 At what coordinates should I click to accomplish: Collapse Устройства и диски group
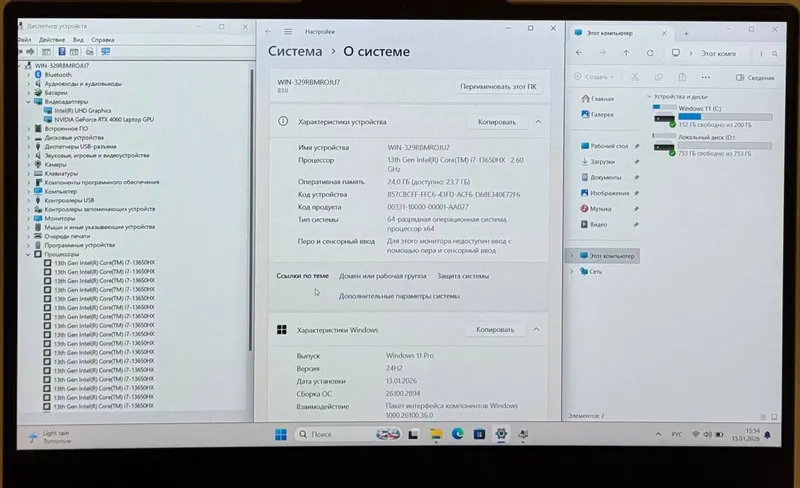coord(649,96)
